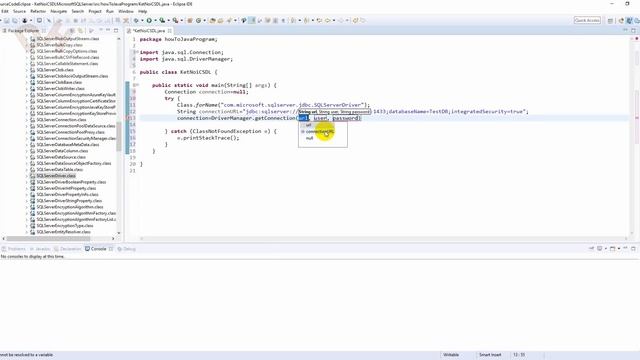This screenshot has height=360, width=640.
Task: Maximize the Package Explorer view
Action: coord(116,30)
